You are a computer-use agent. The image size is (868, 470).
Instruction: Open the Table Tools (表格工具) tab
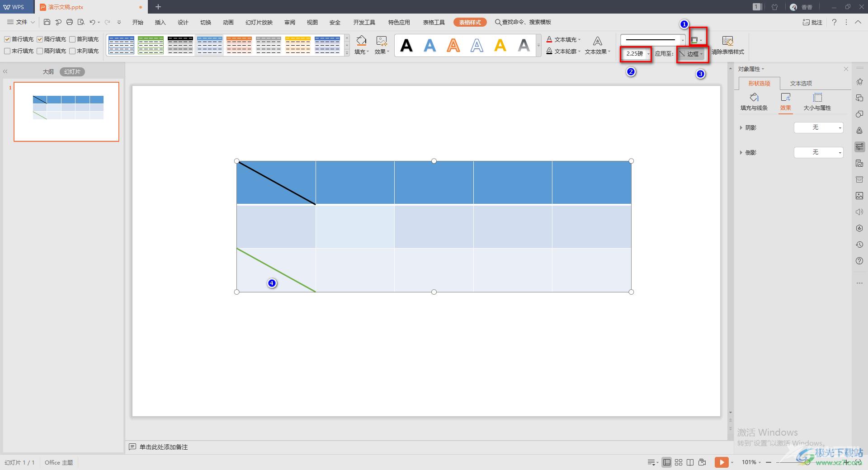pyautogui.click(x=434, y=22)
